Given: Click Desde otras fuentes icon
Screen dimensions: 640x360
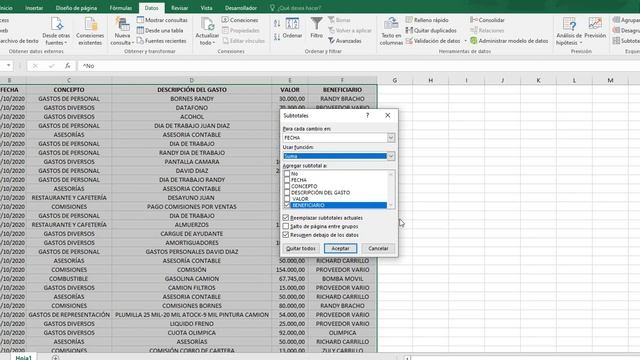Looking at the screenshot, I should pyautogui.click(x=56, y=24).
